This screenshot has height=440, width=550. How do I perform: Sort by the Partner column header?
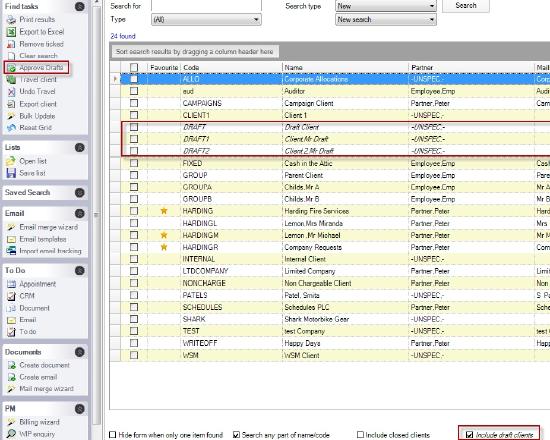(472, 67)
